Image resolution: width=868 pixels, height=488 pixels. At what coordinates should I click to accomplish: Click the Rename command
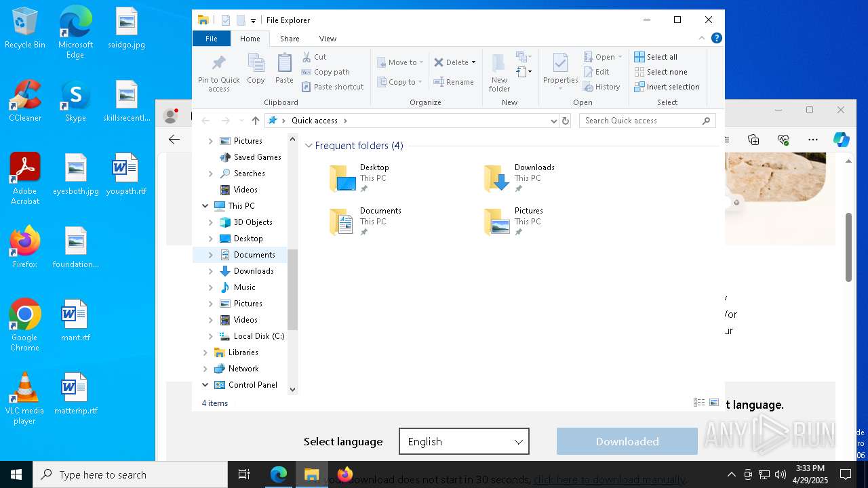click(454, 82)
